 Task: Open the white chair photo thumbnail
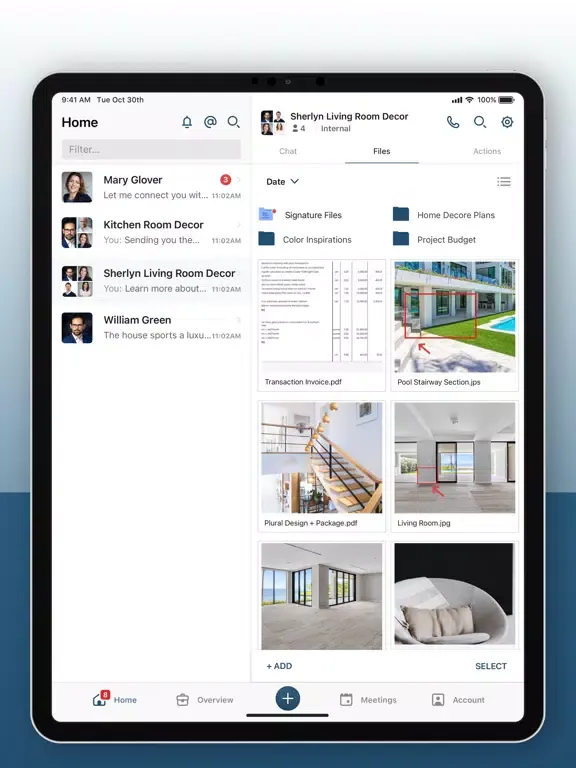(x=455, y=596)
